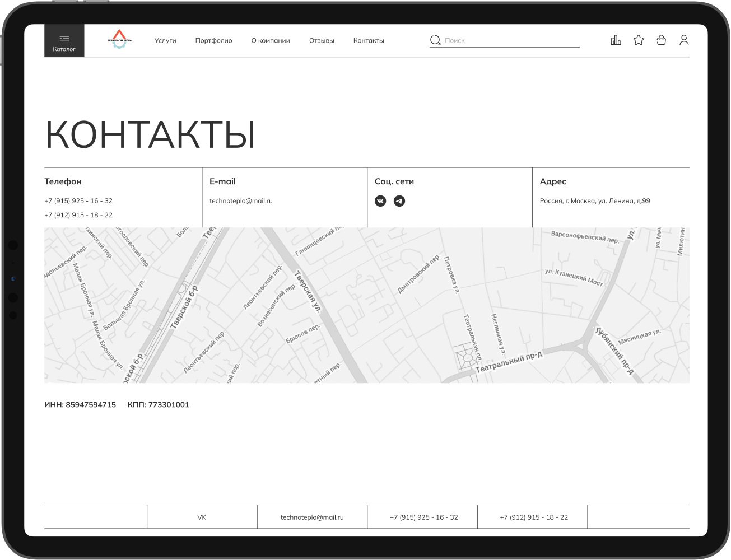Viewport: 731px width, 560px height.
Task: Open the О компании section
Action: (x=271, y=41)
